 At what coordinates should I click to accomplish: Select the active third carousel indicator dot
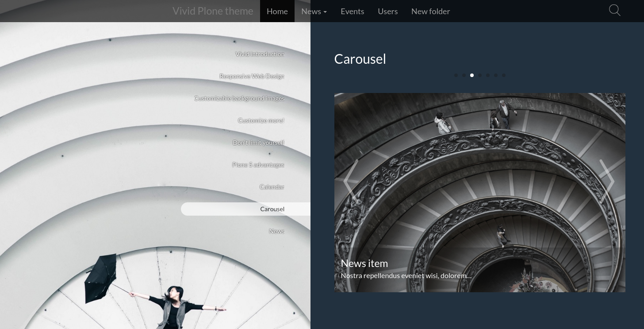472,75
